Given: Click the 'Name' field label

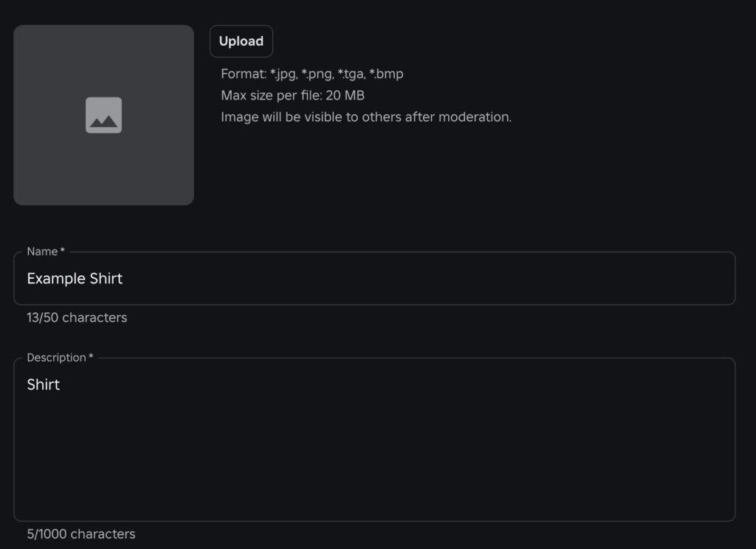Looking at the screenshot, I should coord(42,252).
